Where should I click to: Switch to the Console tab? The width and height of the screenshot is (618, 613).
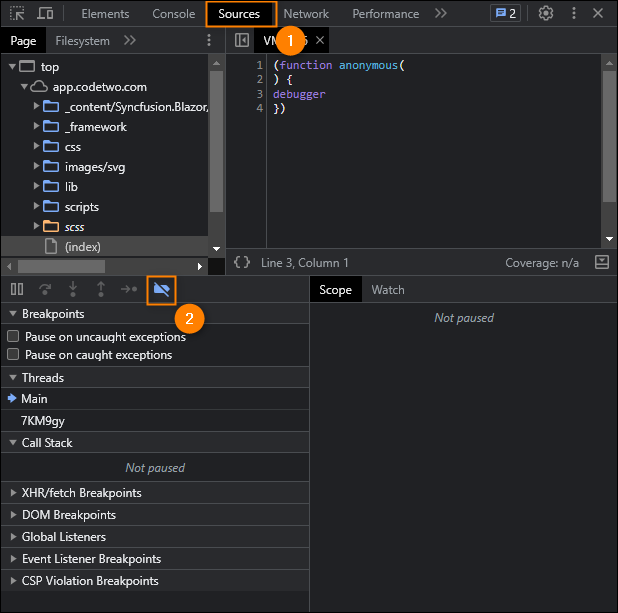point(173,14)
